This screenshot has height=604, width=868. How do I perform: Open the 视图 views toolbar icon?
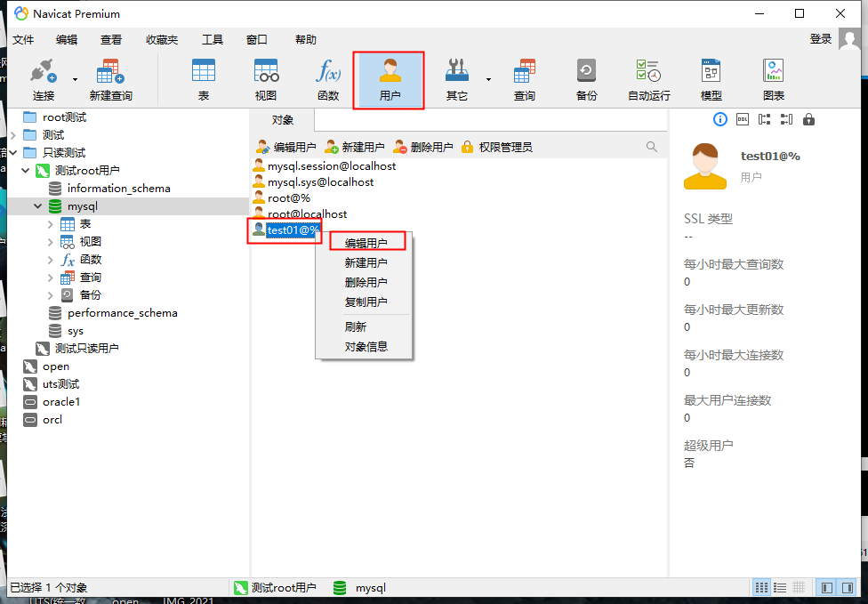pos(266,80)
